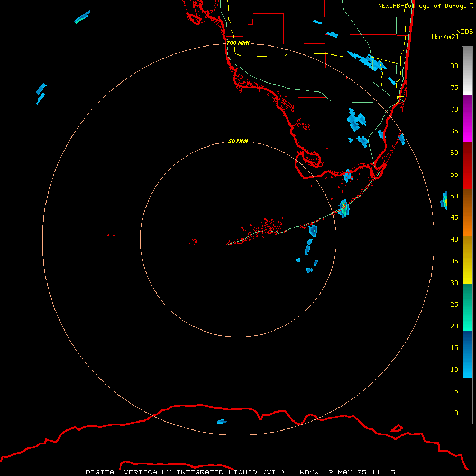This screenshot has width=476, height=476.
Task: Click the 75 value on the scale
Action: pyautogui.click(x=454, y=88)
